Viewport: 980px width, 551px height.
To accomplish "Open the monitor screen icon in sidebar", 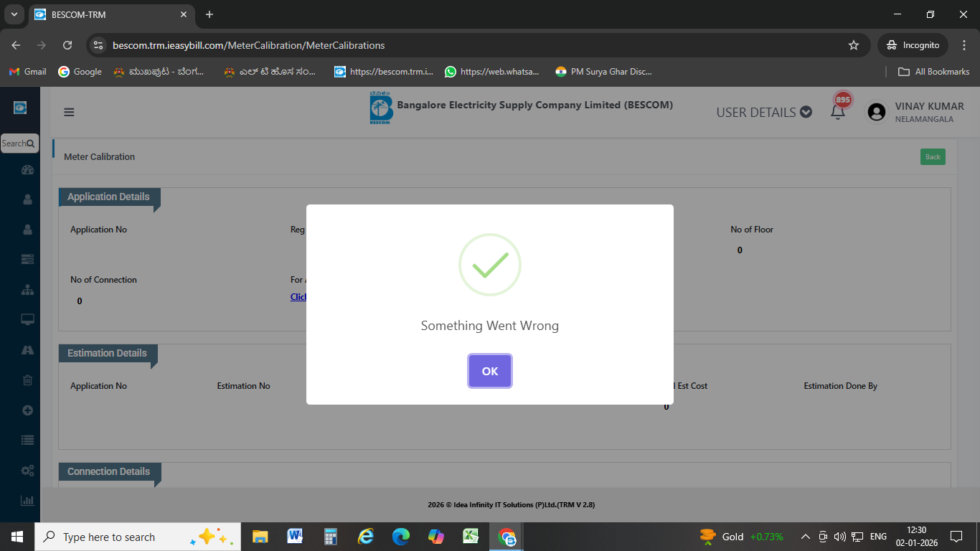I will 27,319.
